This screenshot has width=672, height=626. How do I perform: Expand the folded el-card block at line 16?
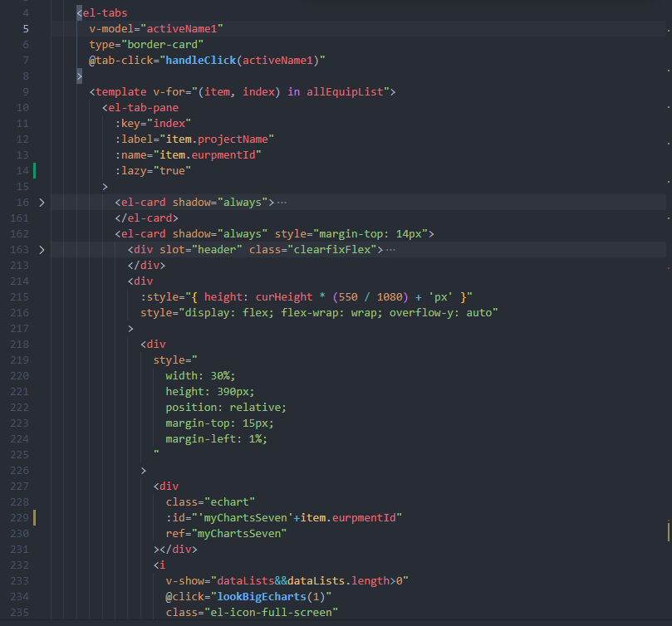click(x=42, y=201)
